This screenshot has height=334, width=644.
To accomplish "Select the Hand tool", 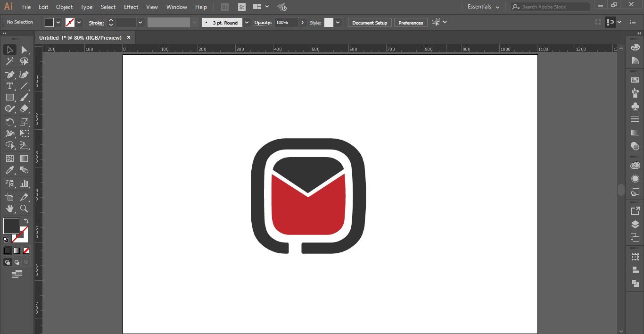I will pyautogui.click(x=9, y=209).
